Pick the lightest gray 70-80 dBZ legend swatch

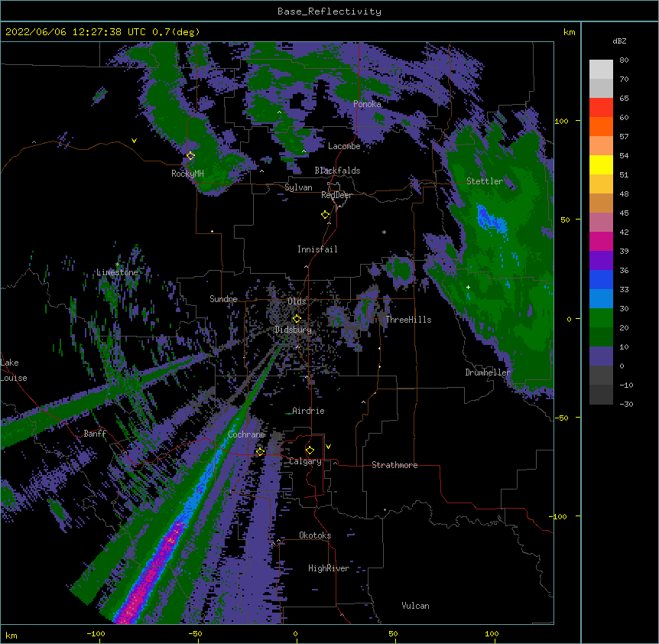pos(601,70)
